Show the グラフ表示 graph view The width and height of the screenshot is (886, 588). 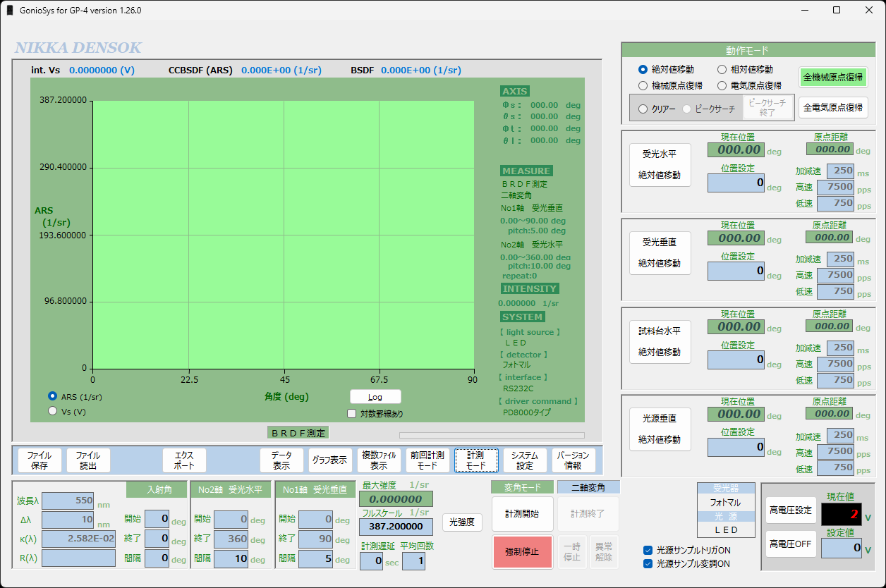tap(330, 460)
